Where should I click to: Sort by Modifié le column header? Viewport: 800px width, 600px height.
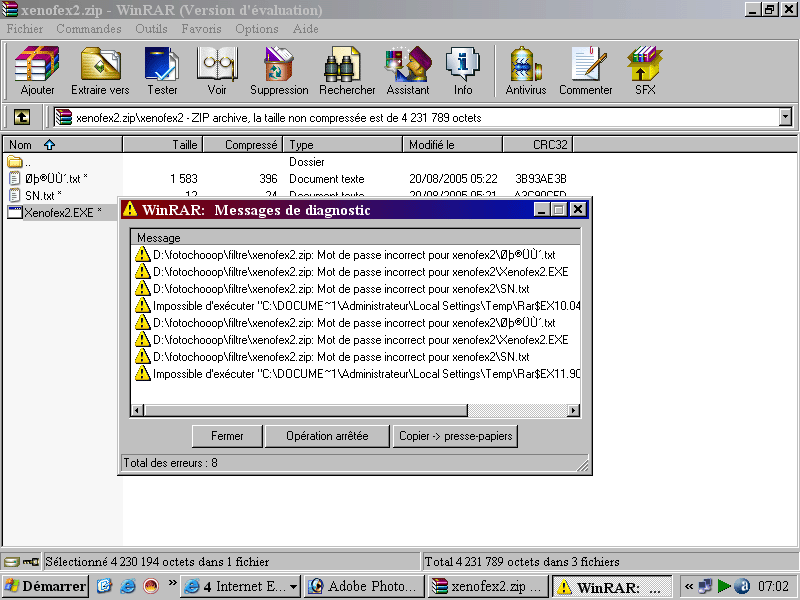coord(453,145)
